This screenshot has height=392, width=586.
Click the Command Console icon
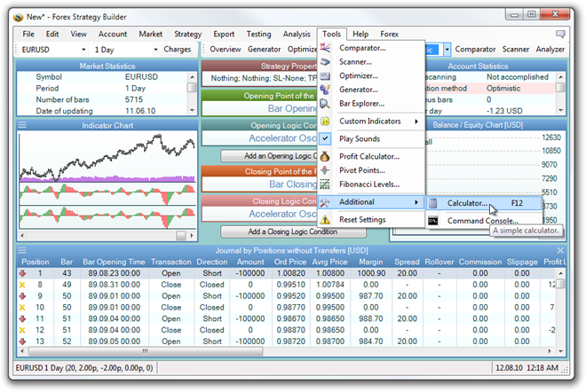click(x=433, y=221)
